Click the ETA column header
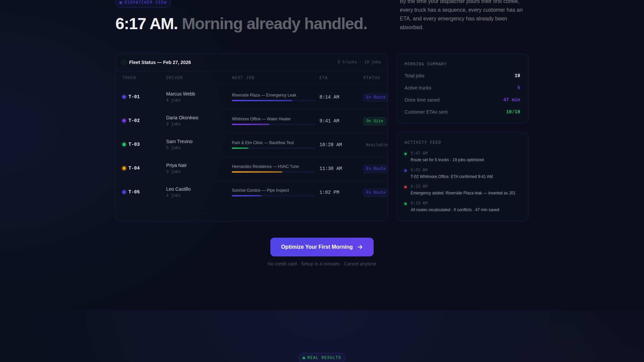This screenshot has width=644, height=362. pyautogui.click(x=324, y=78)
